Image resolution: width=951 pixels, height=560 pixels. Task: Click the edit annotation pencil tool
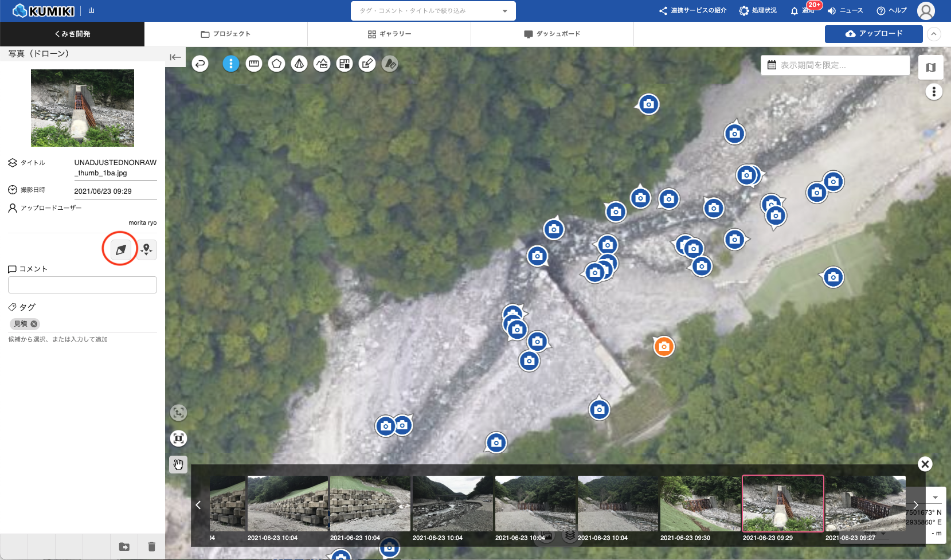click(x=367, y=64)
